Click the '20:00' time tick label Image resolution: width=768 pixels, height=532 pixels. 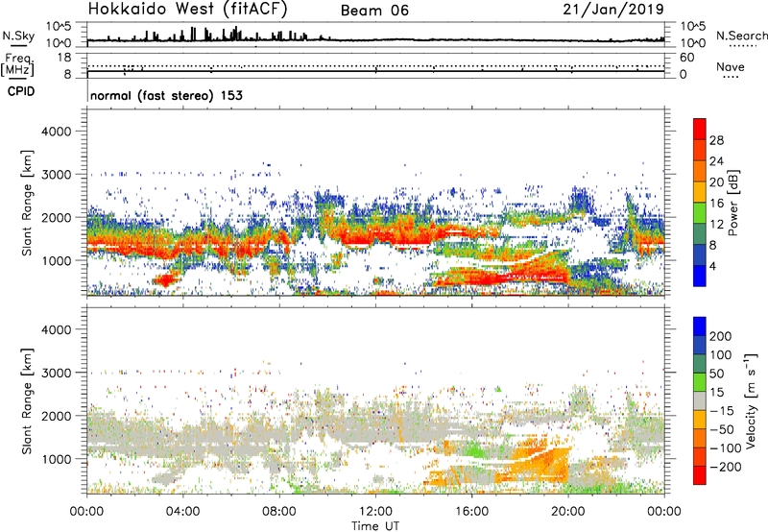pyautogui.click(x=567, y=512)
